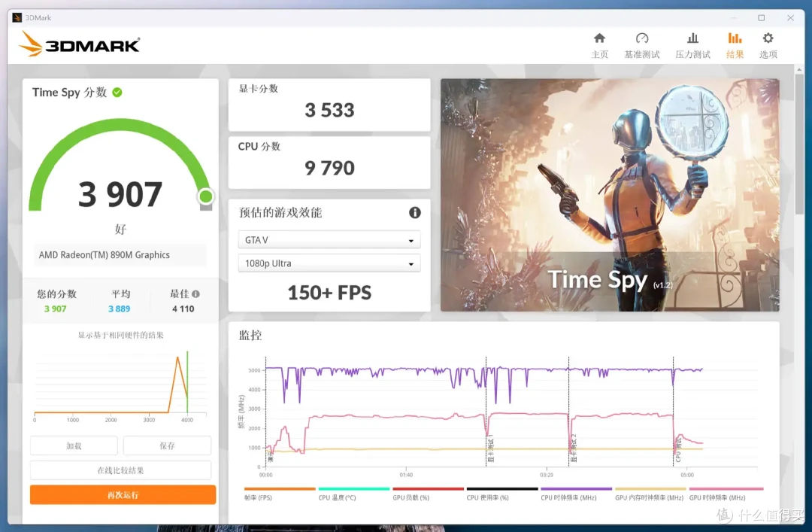
Task: Toggle the red GPU Load (%) legend
Action: pos(429,494)
